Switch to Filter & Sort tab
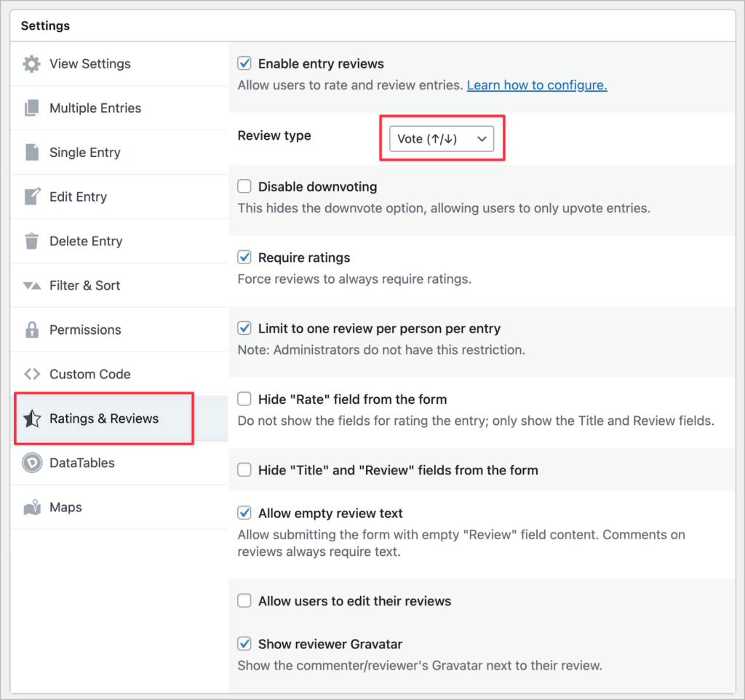 119,285
